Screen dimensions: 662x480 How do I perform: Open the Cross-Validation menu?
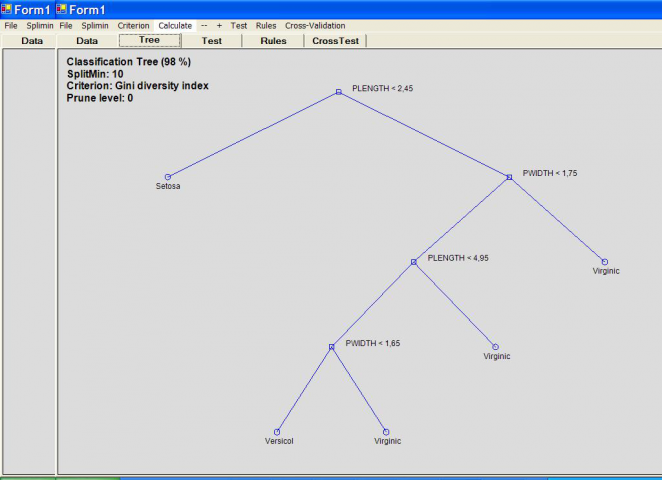(315, 26)
